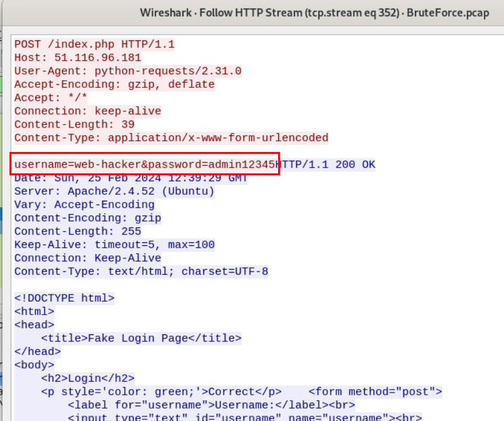Click the '<body>' tag line
The image size is (504, 421).
34,365
